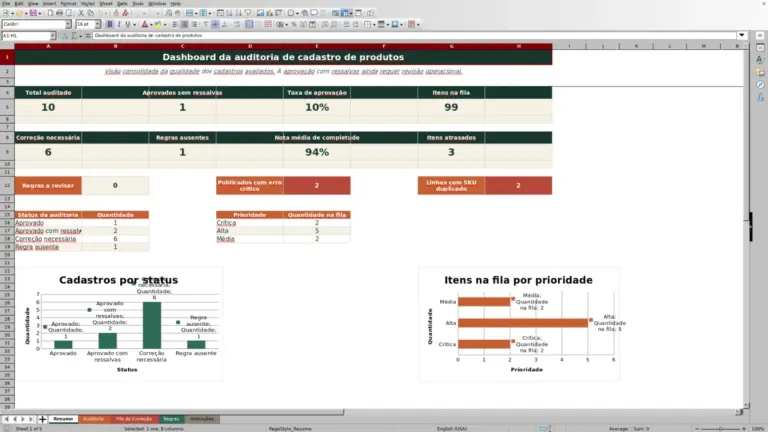Click the Sort descending icon

[239, 13]
